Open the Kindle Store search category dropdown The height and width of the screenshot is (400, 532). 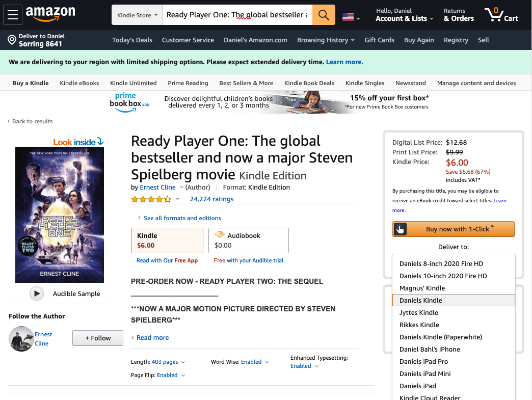[137, 15]
